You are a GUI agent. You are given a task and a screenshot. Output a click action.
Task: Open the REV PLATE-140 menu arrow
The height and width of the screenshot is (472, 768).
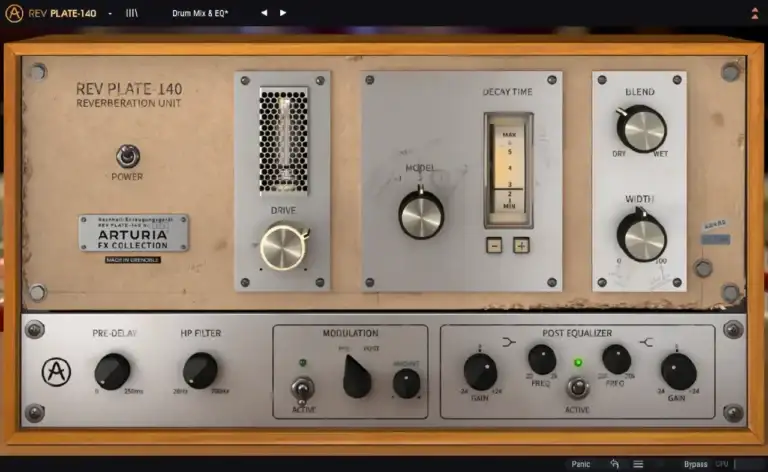pos(110,14)
